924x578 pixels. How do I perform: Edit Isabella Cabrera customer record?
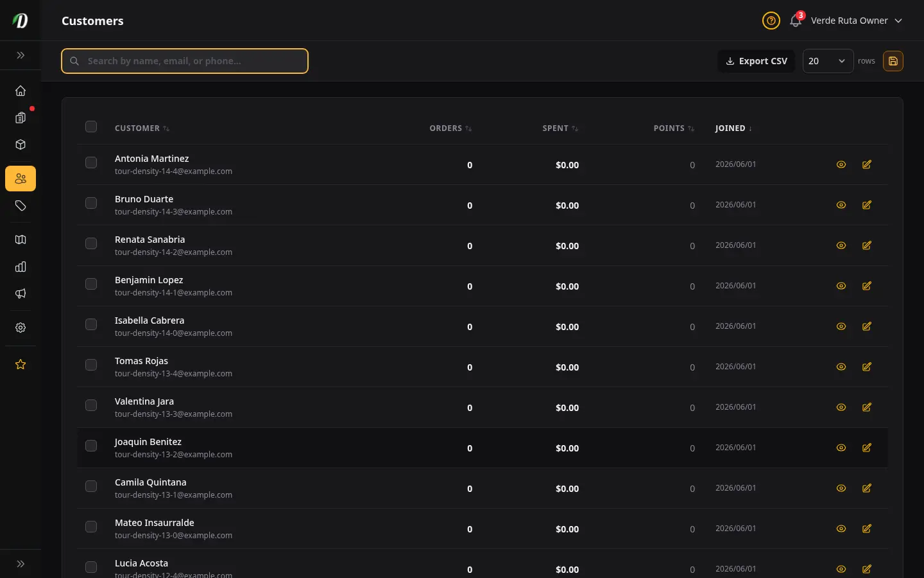(867, 326)
